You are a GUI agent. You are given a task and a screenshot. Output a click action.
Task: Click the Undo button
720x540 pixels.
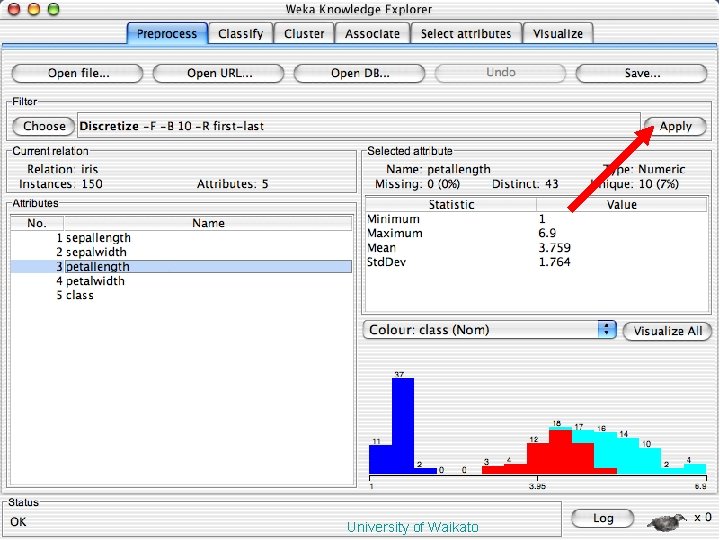(x=501, y=73)
